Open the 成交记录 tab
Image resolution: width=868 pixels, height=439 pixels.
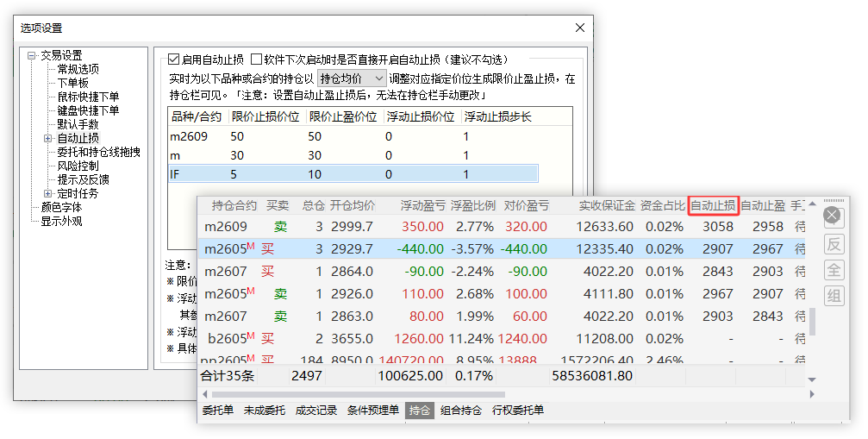[315, 411]
